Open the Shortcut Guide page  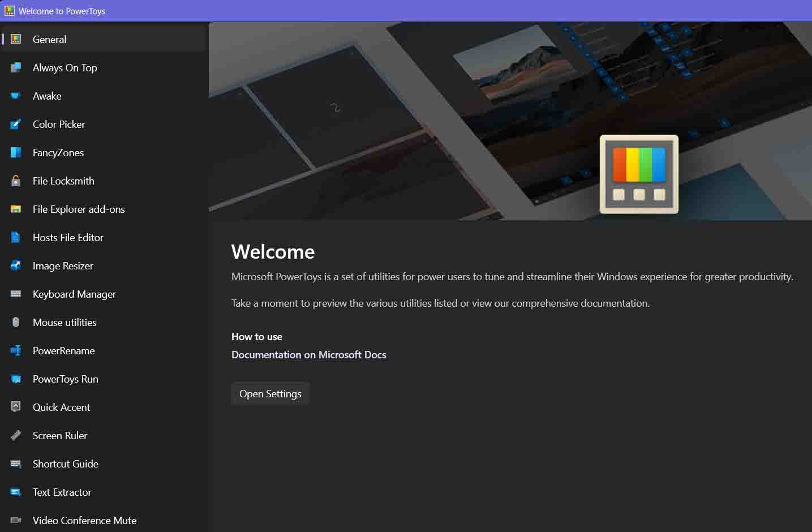pos(66,464)
